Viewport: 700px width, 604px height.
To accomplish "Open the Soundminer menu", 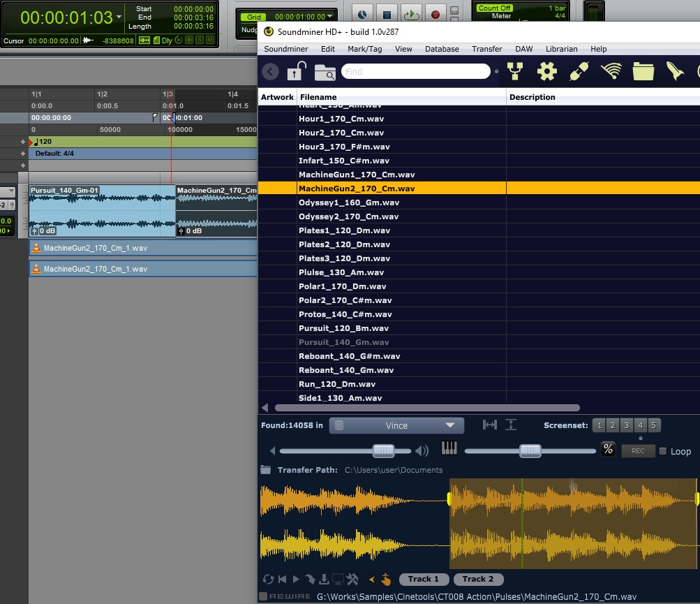I will click(285, 49).
